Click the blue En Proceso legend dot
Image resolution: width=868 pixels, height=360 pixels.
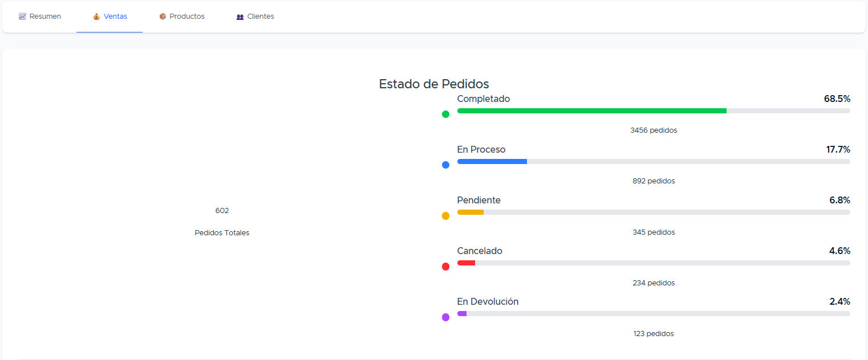tap(445, 165)
